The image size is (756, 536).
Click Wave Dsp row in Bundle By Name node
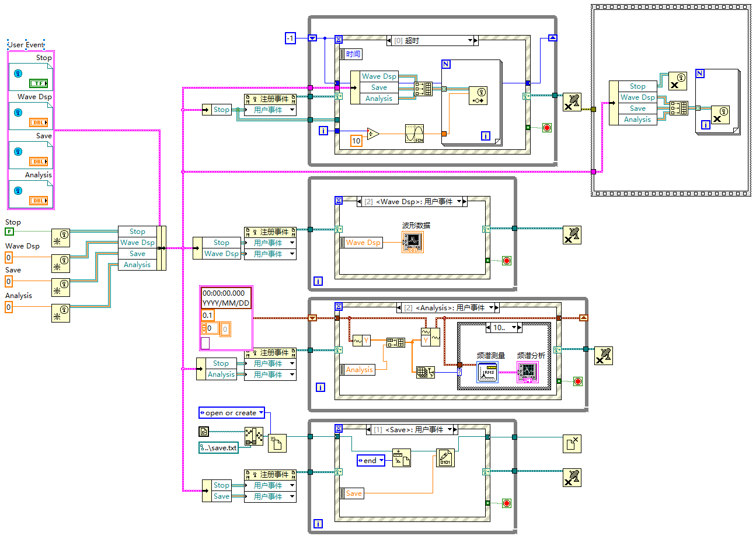point(138,243)
